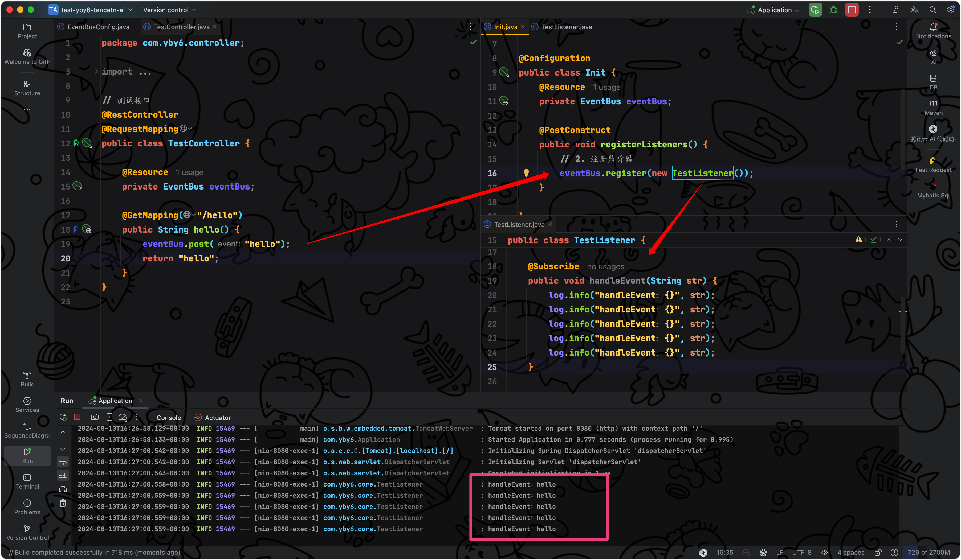Toggle scroll to end in the Run console

coord(63,475)
